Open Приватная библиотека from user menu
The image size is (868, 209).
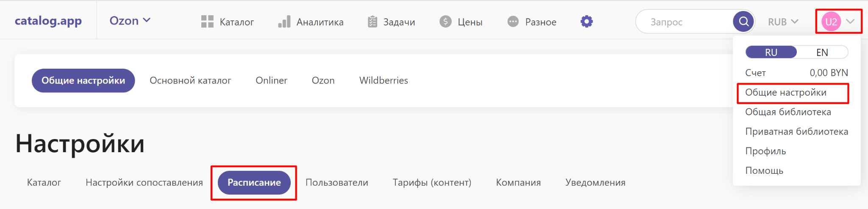click(x=796, y=131)
